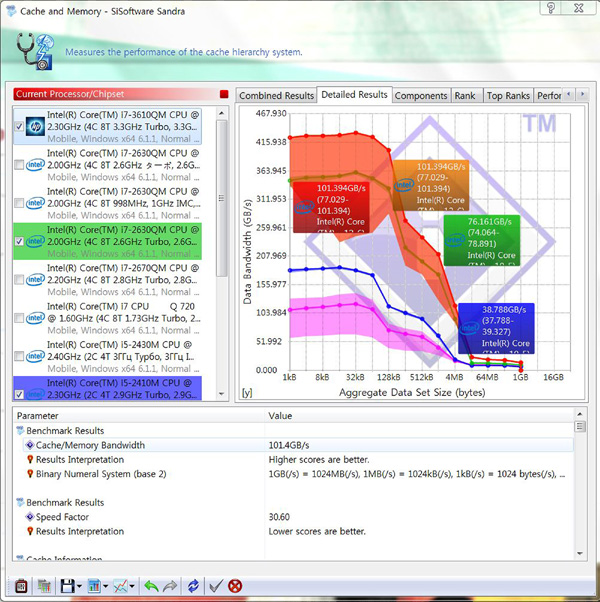Click the line graph view icon
600x602 pixels.
(x=121, y=586)
